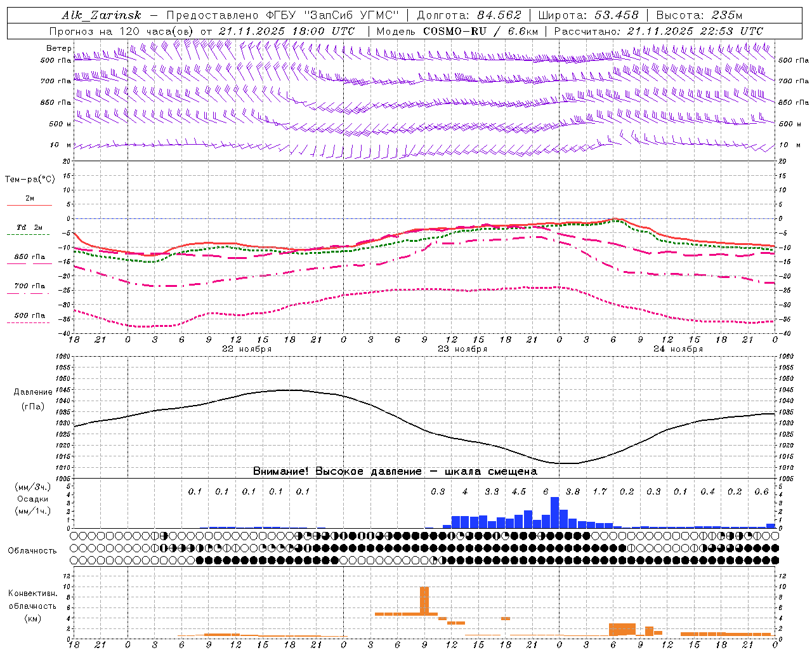Click the '850 гПа' temperature legend entry
The height and width of the screenshot is (650, 812).
(x=30, y=257)
